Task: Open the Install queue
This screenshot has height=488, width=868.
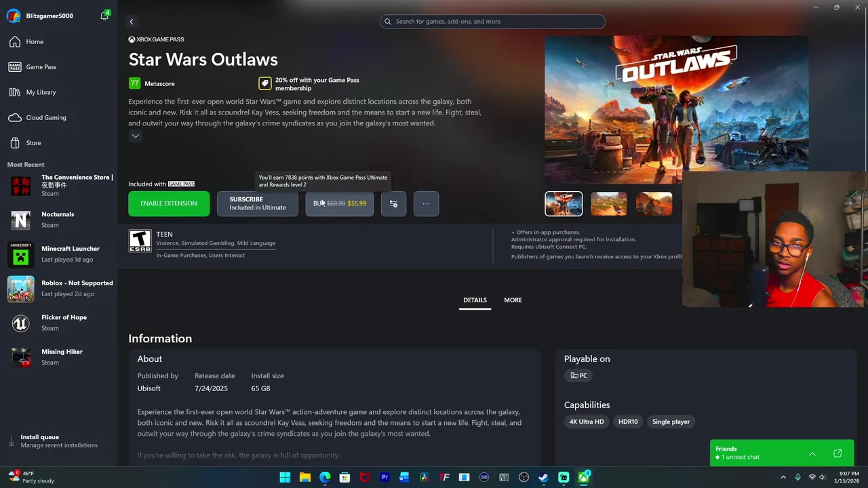Action: (58, 441)
